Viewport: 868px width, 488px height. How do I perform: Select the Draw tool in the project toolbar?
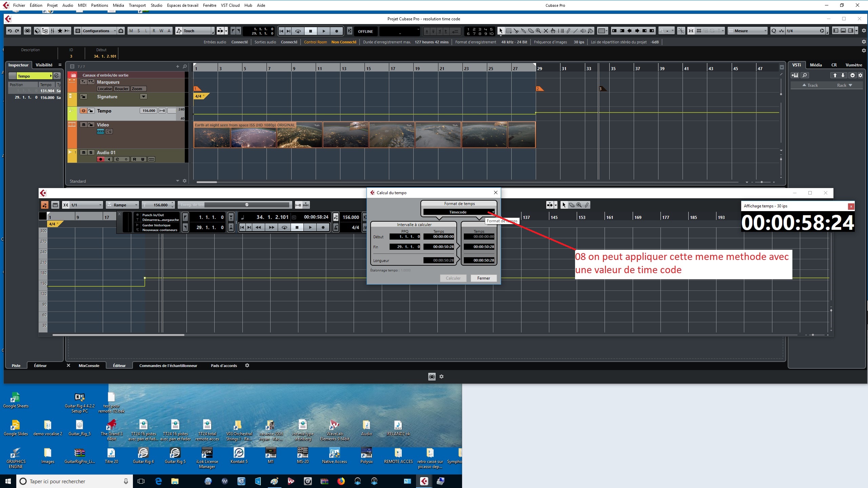(x=568, y=31)
